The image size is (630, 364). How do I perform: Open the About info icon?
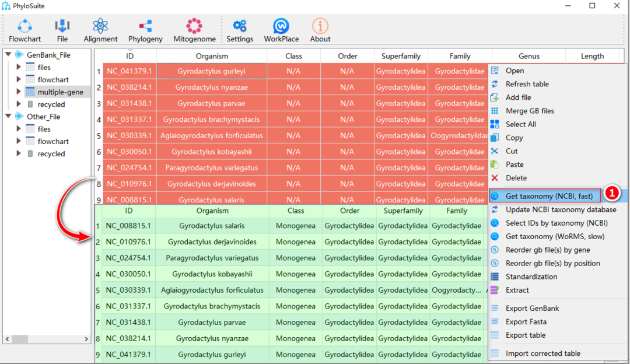coord(320,26)
